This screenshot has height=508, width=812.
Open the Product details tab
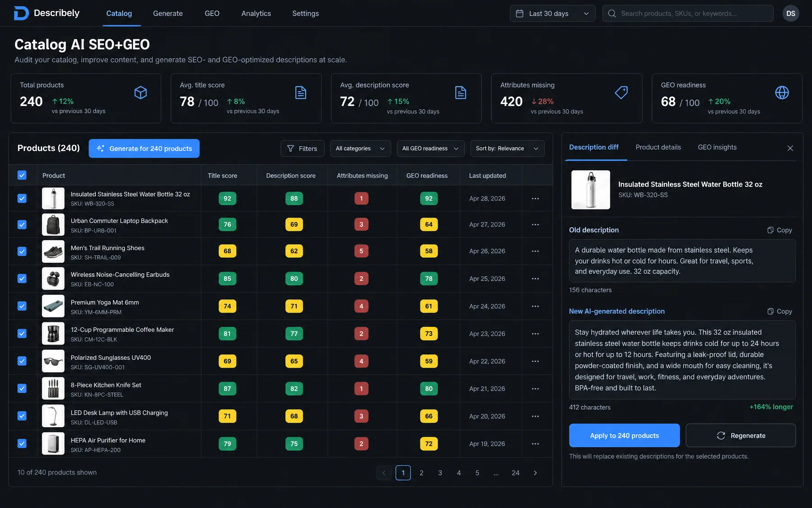(x=658, y=147)
